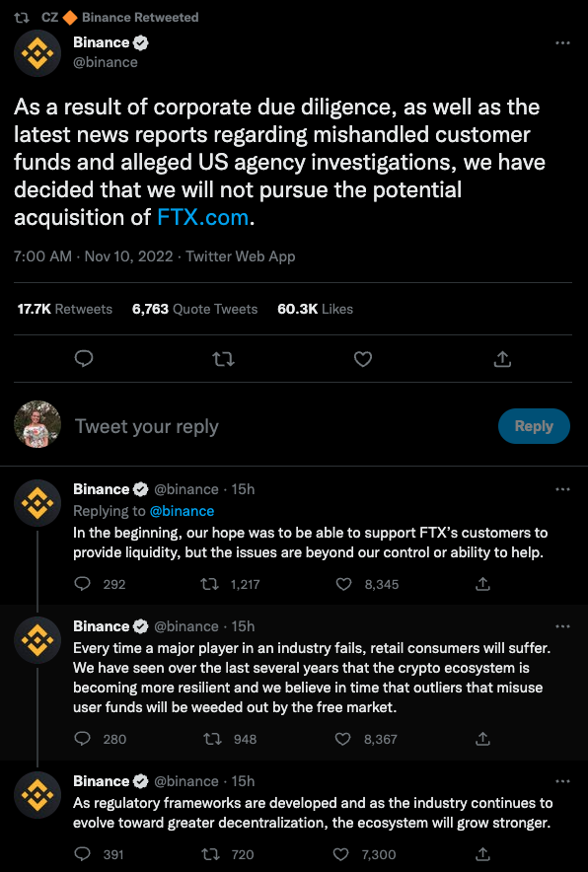This screenshot has width=588, height=872.
Task: View the 17.7K Retweets list
Action: [64, 309]
